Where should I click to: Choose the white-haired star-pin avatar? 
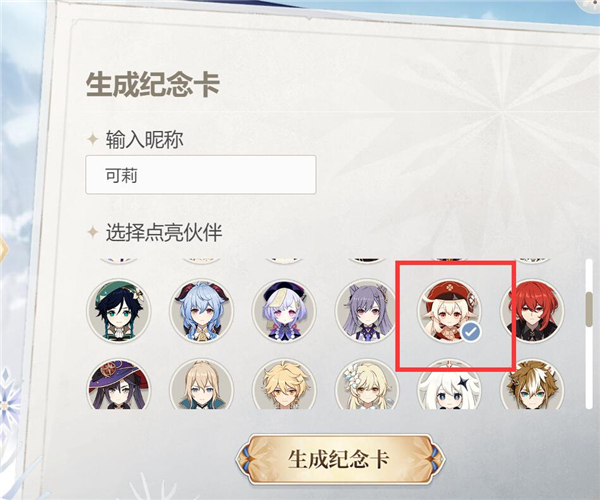[x=450, y=384]
